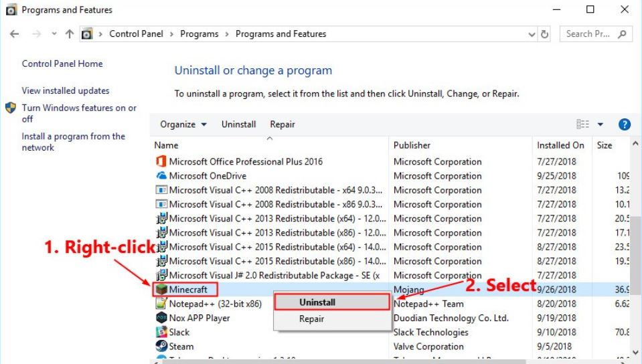Image resolution: width=642 pixels, height=364 pixels.
Task: Expand the chevron after Control Panel breadcrumb
Action: click(171, 34)
